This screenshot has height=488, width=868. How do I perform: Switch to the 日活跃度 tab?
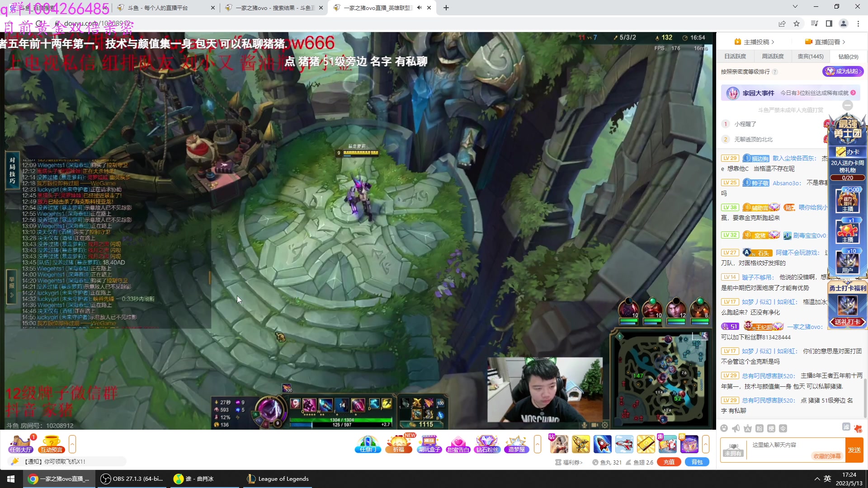[x=735, y=56]
